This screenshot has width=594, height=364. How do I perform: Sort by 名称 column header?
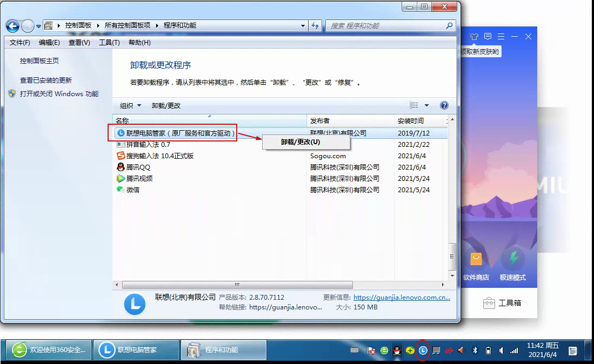click(x=210, y=120)
